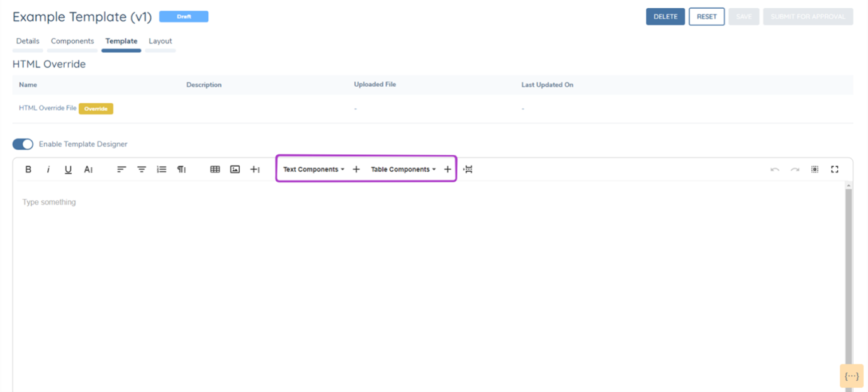Open the HTML Override File link
The width and height of the screenshot is (868, 392).
(x=48, y=108)
